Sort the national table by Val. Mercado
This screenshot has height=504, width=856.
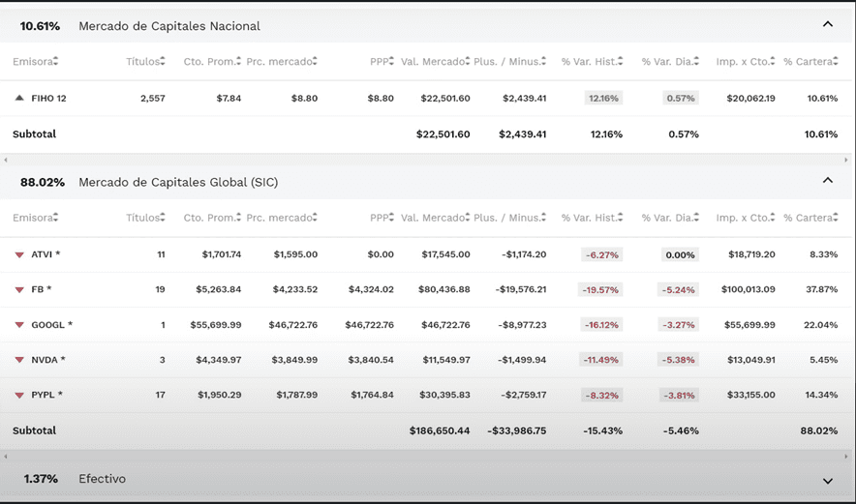[x=435, y=62]
